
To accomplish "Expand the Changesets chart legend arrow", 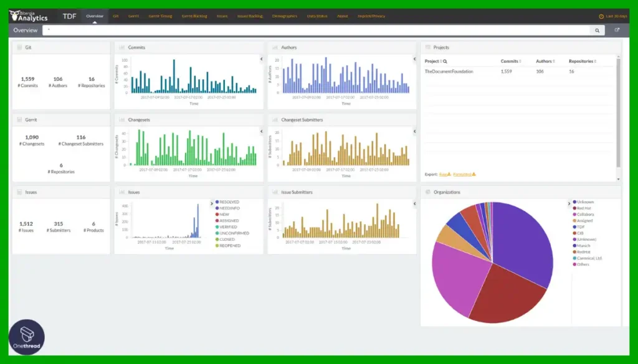I will 261,131.
